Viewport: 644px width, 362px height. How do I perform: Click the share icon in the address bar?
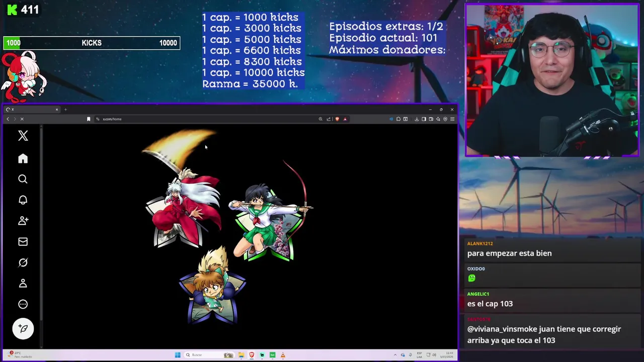(329, 119)
